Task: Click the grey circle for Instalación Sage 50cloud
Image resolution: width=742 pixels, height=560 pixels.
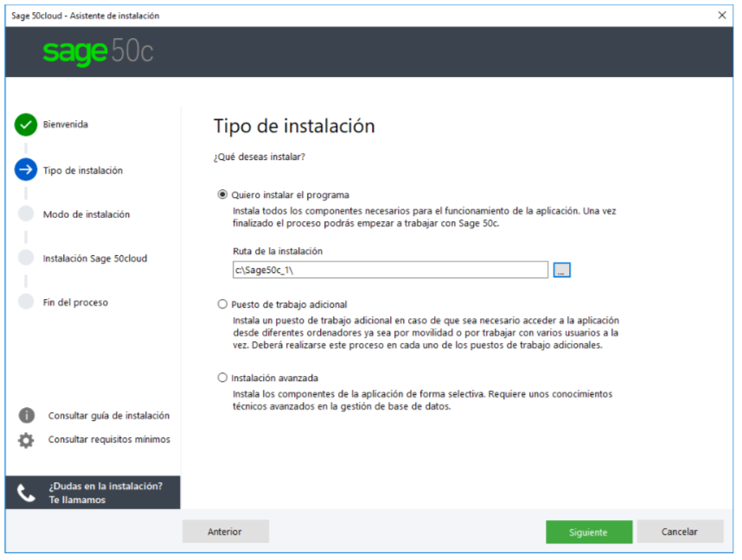Action: (26, 258)
